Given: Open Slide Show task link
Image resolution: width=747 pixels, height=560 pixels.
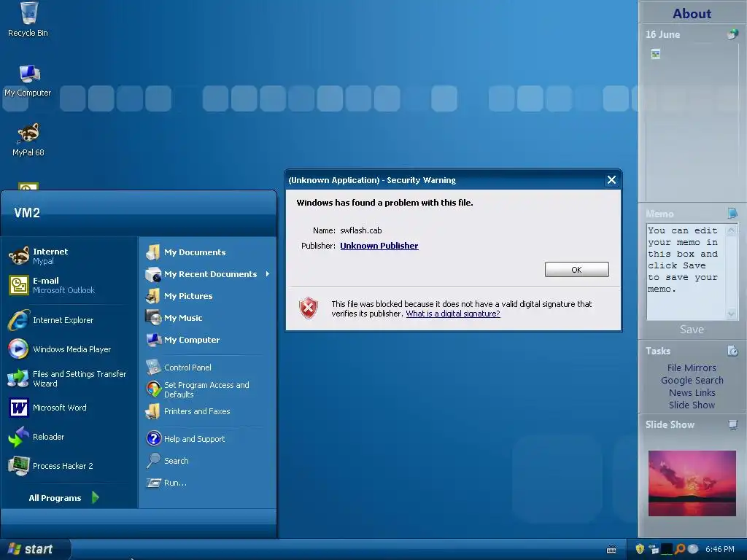Looking at the screenshot, I should pyautogui.click(x=692, y=405).
